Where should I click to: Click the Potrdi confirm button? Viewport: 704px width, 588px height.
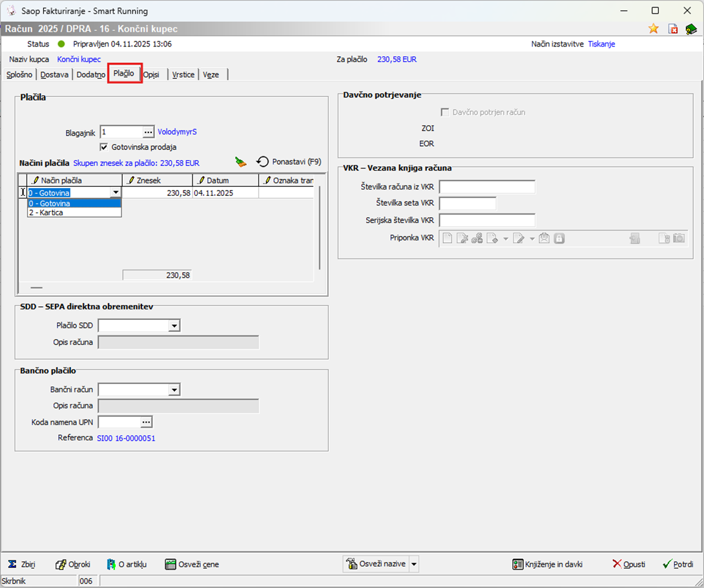pyautogui.click(x=678, y=564)
